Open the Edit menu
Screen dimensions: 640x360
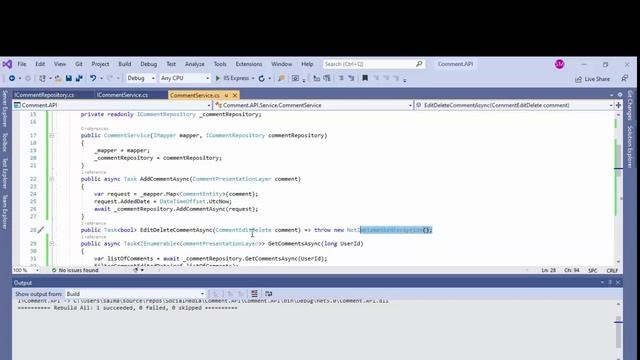(40, 64)
